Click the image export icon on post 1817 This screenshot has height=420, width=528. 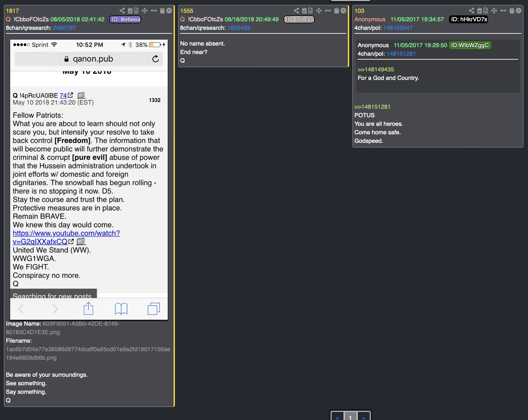coord(136,10)
